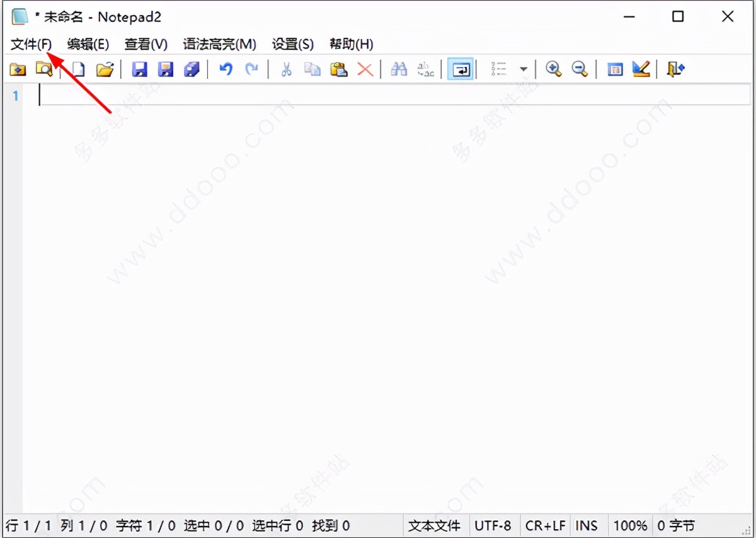Open an existing file from disk
The width and height of the screenshot is (756, 538).
pos(105,69)
